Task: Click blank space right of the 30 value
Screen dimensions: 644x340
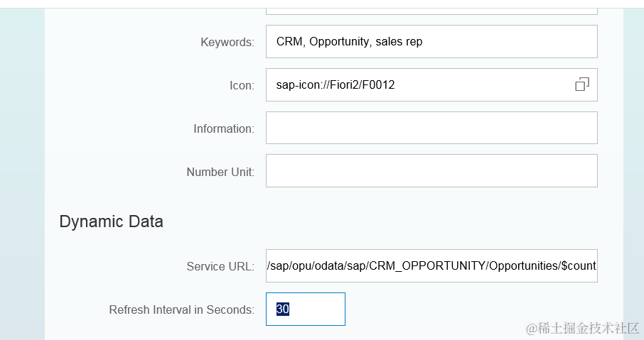Action: [320, 309]
